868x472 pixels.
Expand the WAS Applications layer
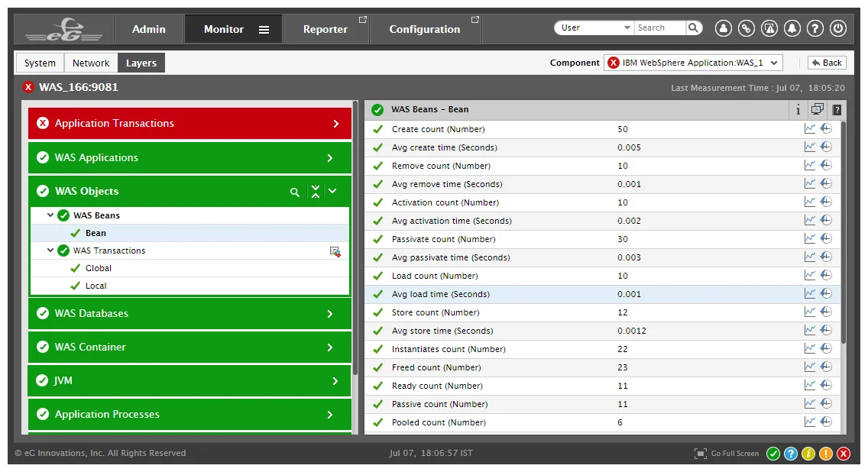[x=330, y=158]
